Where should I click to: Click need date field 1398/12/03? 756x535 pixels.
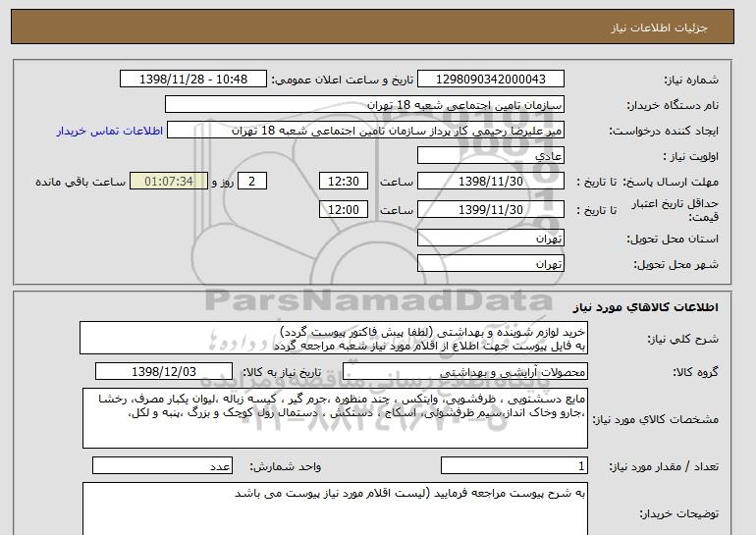pyautogui.click(x=164, y=372)
